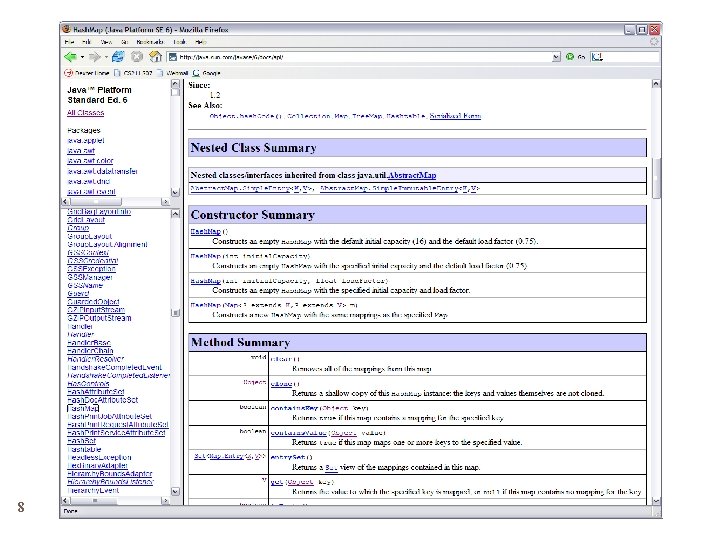Open the Google bookmark in bookmarks toolbar
720x540 pixels.
point(209,73)
